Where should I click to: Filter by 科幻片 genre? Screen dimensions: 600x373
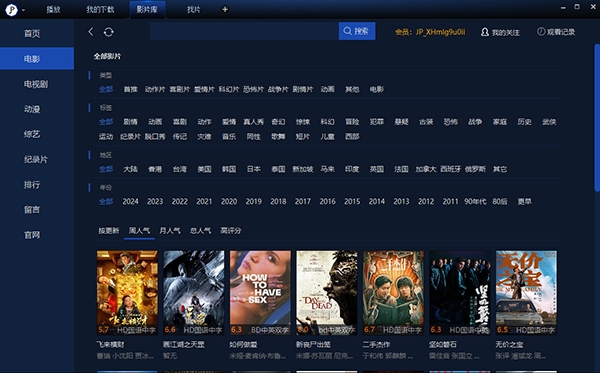[229, 90]
